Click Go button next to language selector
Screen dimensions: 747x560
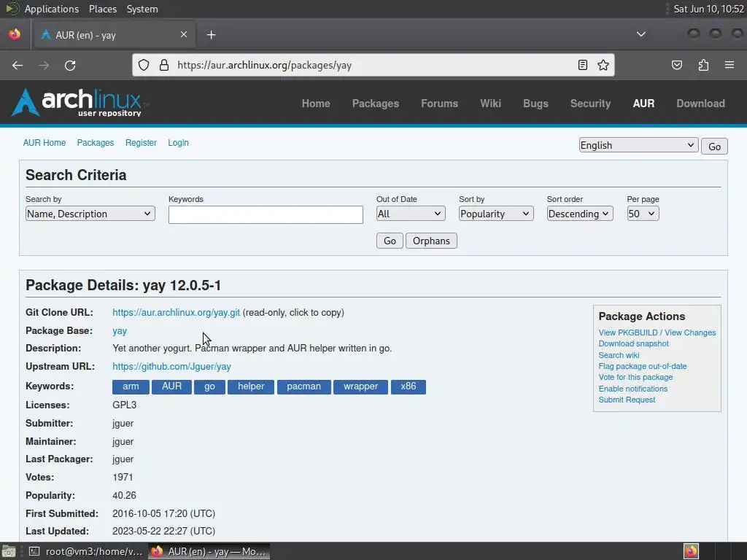[x=714, y=146]
